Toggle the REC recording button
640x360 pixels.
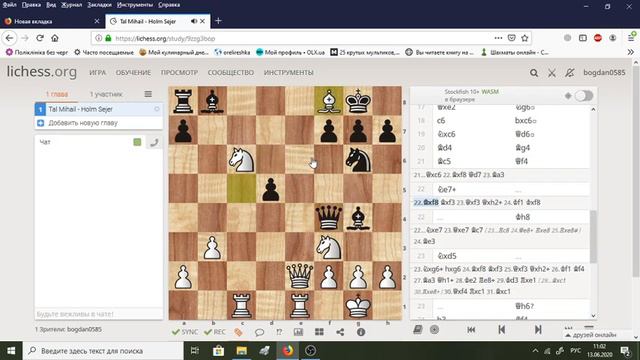coord(215,332)
